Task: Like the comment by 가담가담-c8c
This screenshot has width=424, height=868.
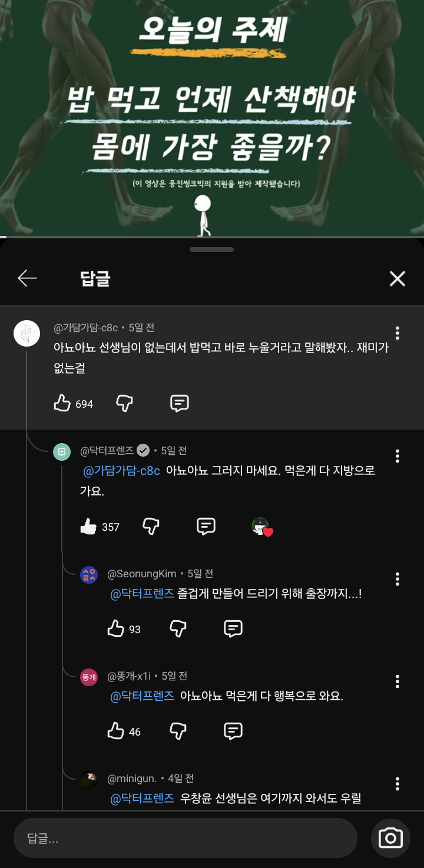Action: pyautogui.click(x=62, y=404)
